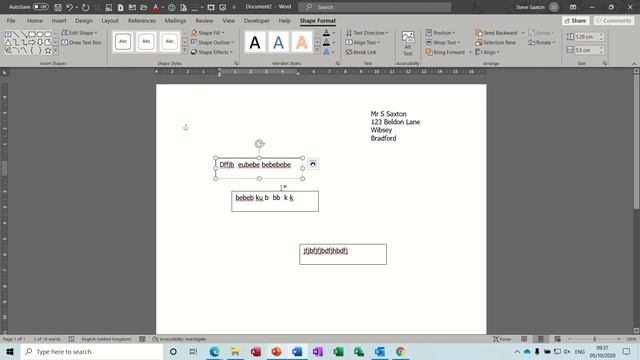Apply the blue A WordArt style

(278, 42)
